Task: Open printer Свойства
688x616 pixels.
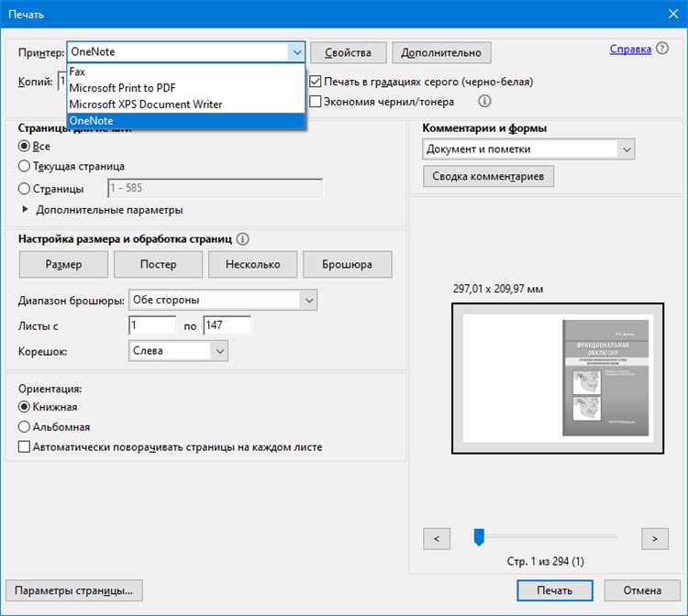Action: coord(349,52)
